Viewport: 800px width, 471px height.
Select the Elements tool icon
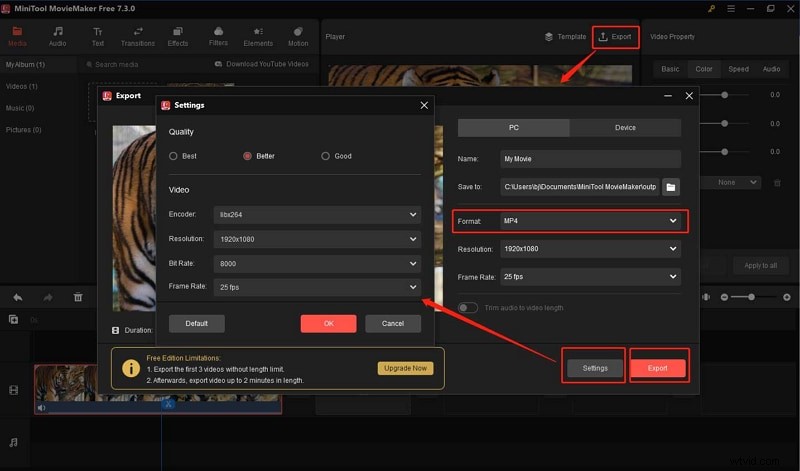[258, 32]
